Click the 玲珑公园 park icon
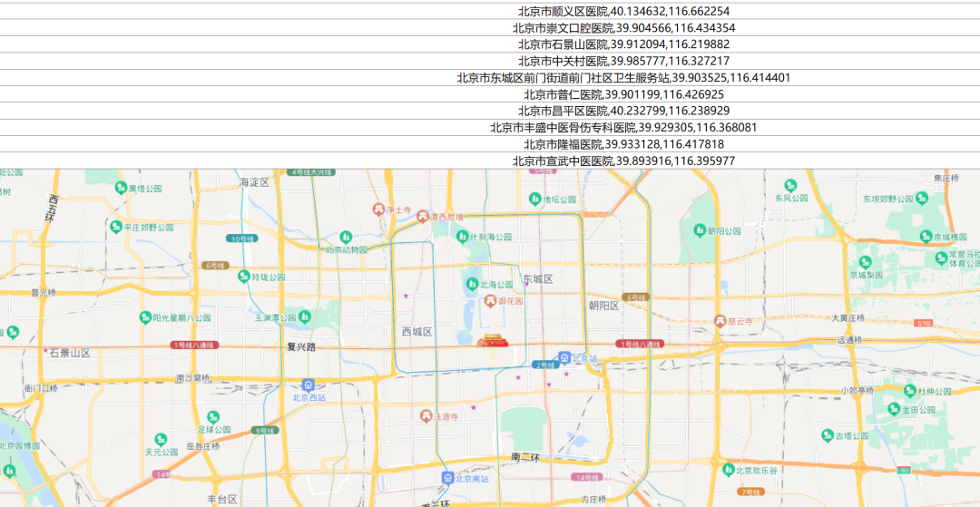The height and width of the screenshot is (507, 980). click(244, 277)
